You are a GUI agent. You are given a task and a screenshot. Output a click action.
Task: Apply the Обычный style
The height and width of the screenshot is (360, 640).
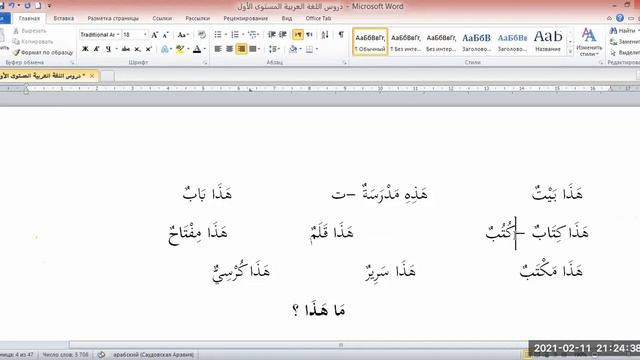point(370,42)
